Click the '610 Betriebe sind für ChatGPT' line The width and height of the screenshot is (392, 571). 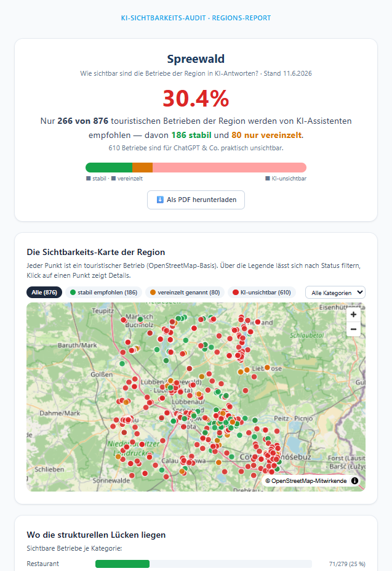tap(196, 148)
